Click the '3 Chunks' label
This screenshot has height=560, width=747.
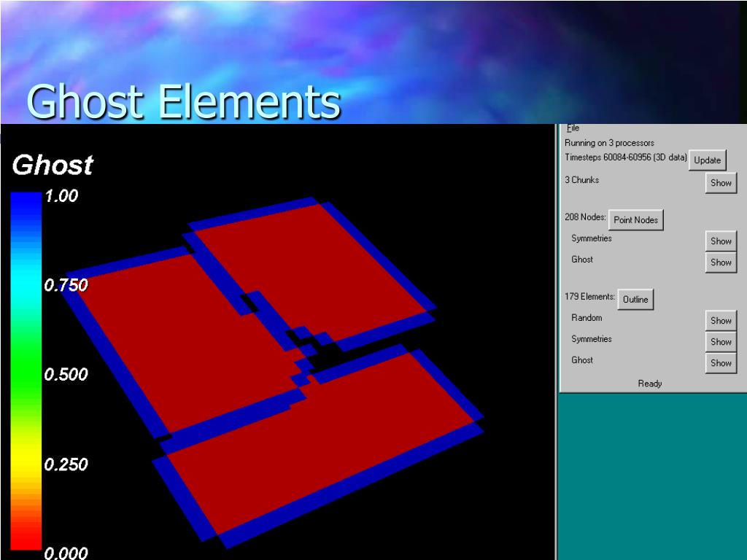click(x=581, y=180)
